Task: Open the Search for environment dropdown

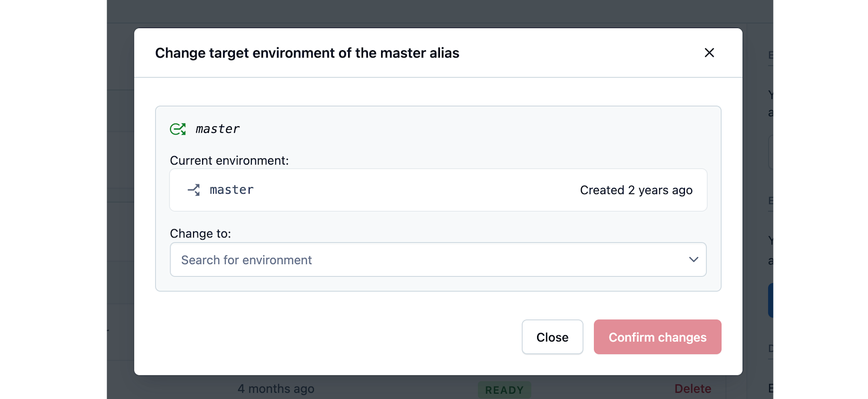Action: tap(438, 260)
